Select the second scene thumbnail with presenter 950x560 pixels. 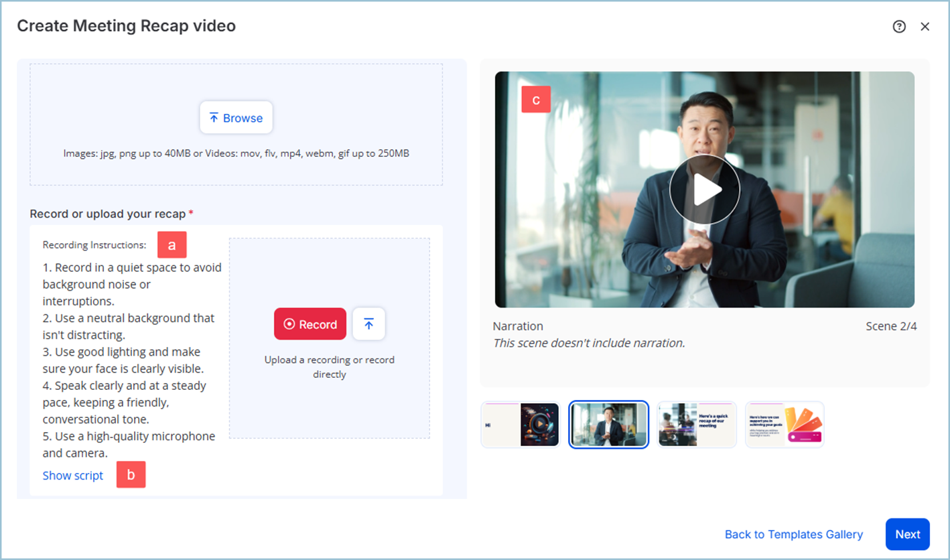coord(608,425)
